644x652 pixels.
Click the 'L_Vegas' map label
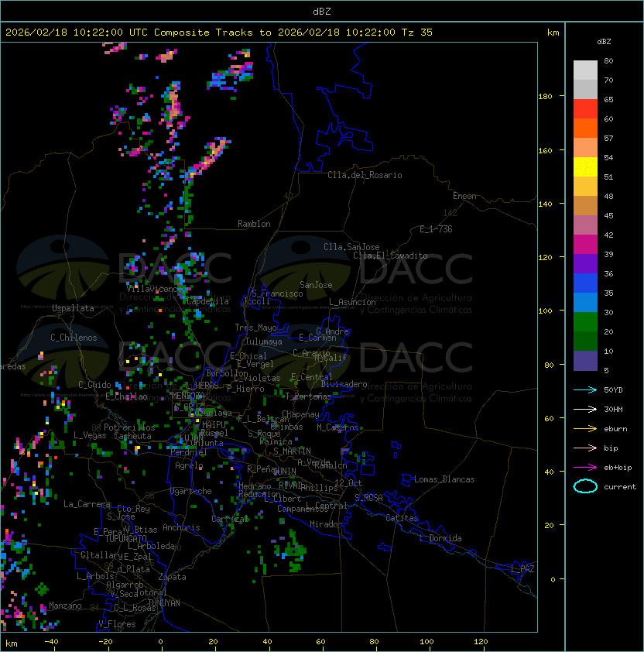point(90,435)
